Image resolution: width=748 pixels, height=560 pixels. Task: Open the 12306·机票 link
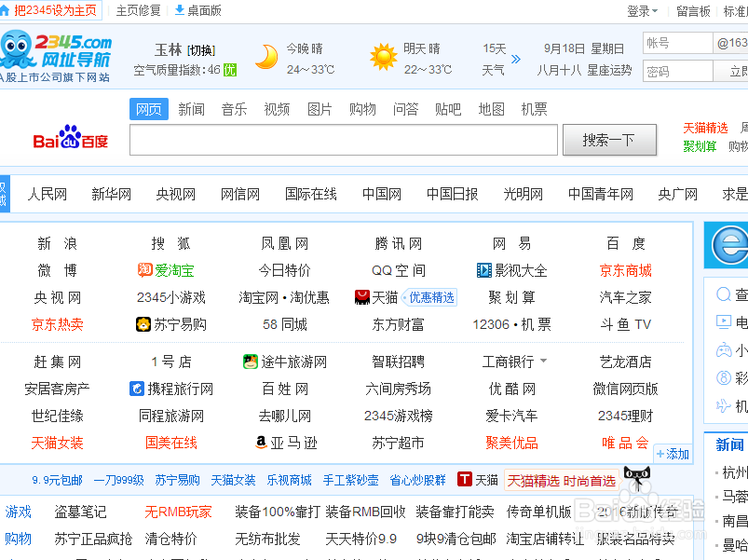click(x=512, y=324)
